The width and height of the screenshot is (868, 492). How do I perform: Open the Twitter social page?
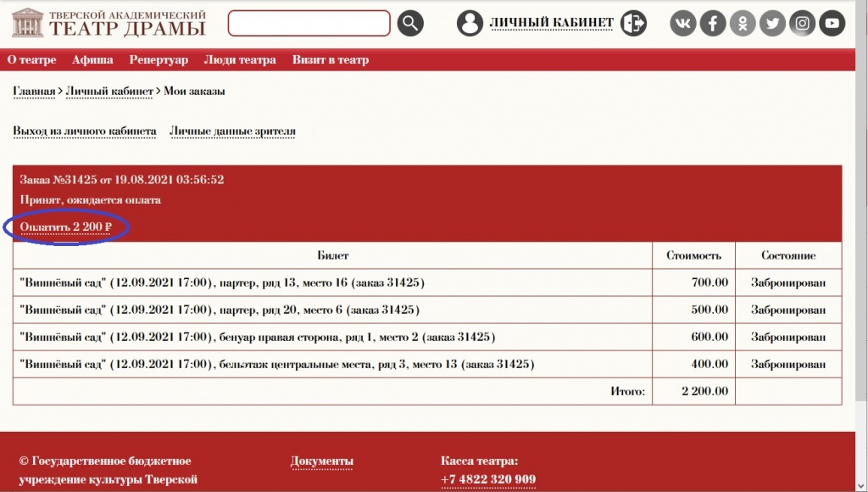pos(772,23)
